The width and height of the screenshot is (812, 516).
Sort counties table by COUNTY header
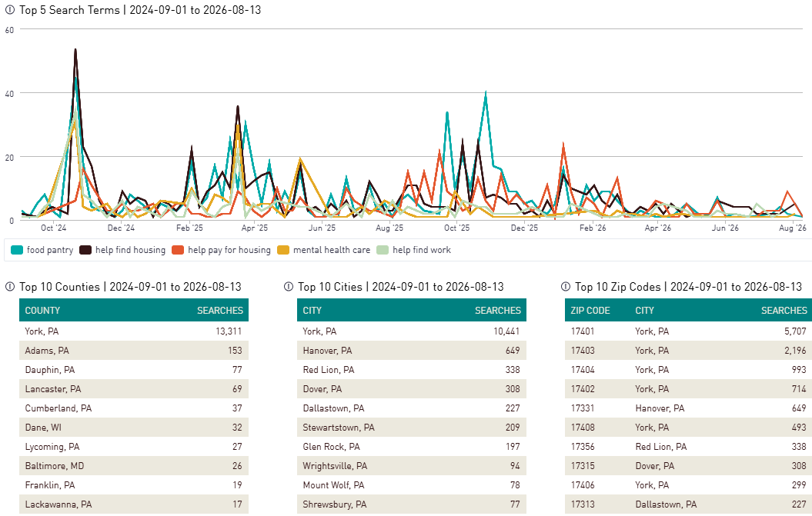[42, 311]
